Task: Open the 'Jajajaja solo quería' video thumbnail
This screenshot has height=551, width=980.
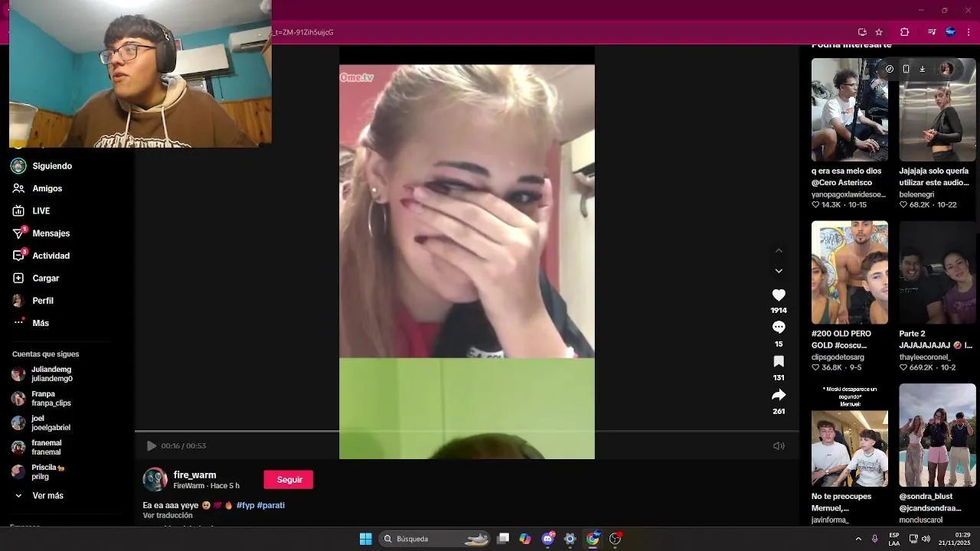Action: pyautogui.click(x=938, y=109)
